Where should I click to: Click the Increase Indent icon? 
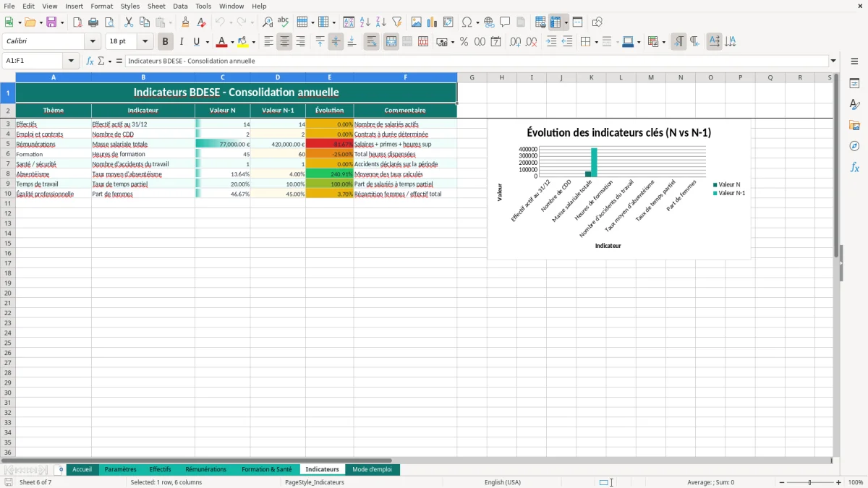[x=551, y=42]
